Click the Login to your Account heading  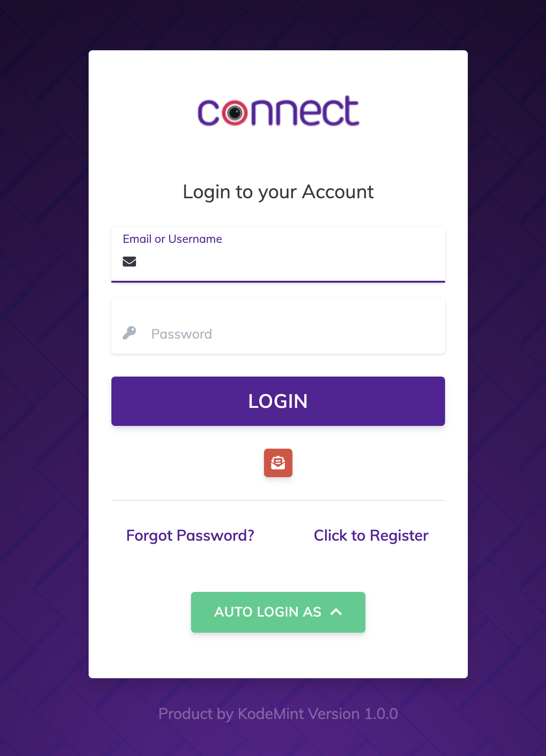tap(278, 192)
